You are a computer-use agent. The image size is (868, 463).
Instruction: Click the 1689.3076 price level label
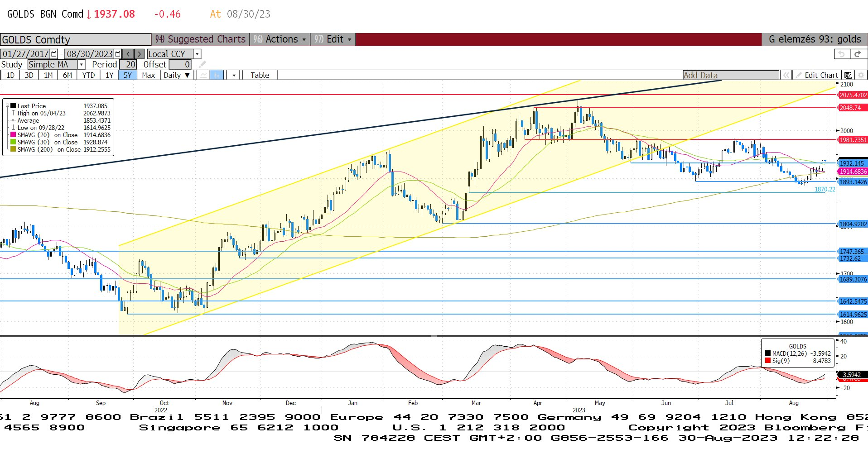pos(853,279)
